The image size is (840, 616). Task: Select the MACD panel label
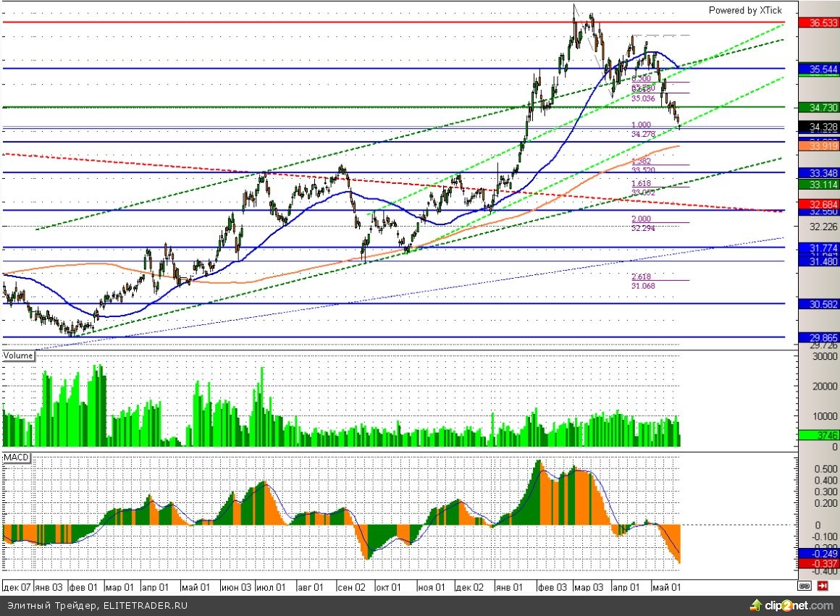coord(17,459)
